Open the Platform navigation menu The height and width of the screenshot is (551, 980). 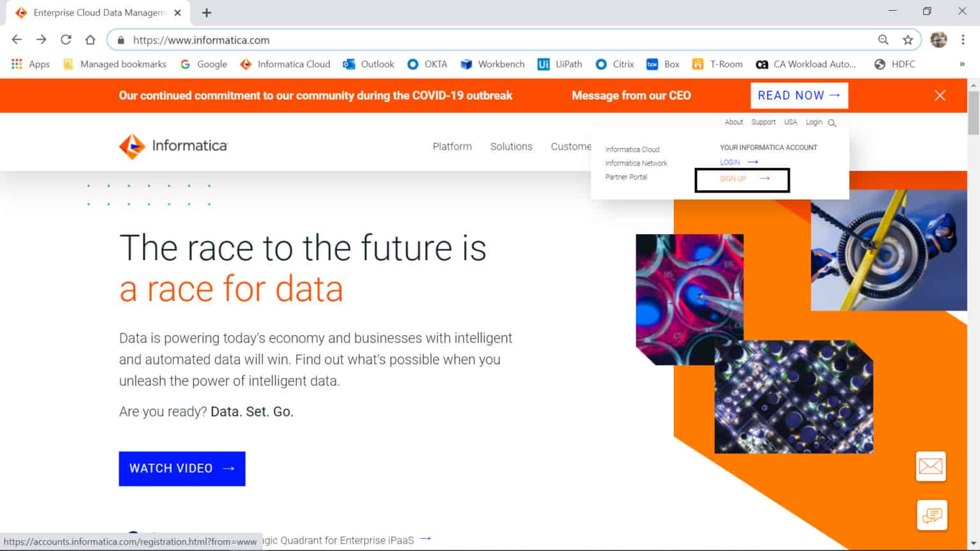click(x=452, y=146)
